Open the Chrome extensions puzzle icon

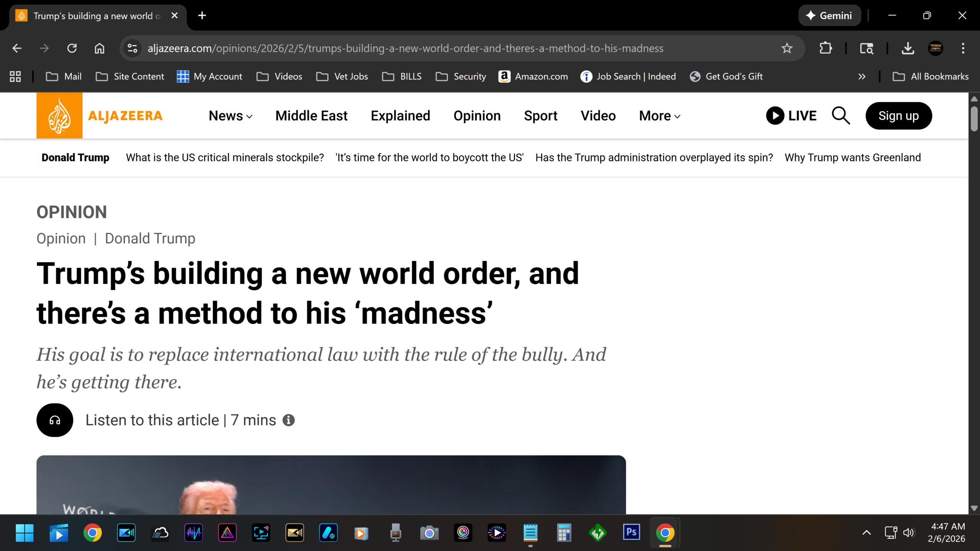pyautogui.click(x=825, y=48)
